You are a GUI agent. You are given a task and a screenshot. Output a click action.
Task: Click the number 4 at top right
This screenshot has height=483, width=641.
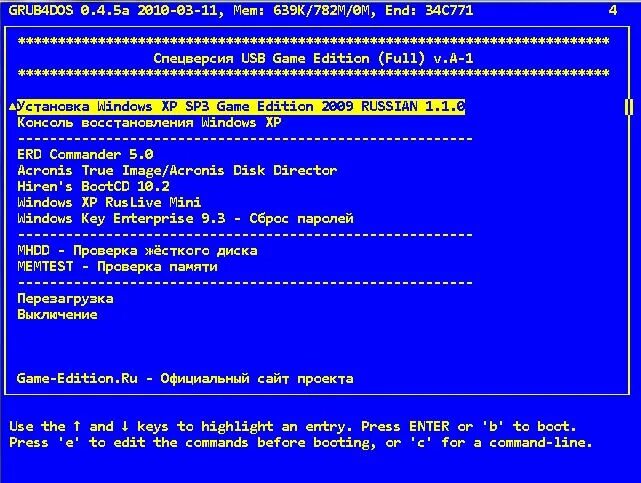click(x=613, y=10)
